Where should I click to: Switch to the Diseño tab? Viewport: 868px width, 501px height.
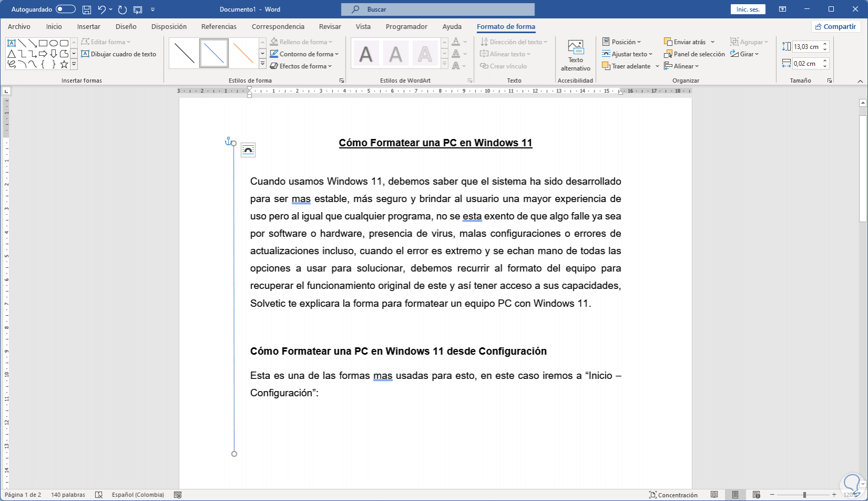[x=126, y=27]
